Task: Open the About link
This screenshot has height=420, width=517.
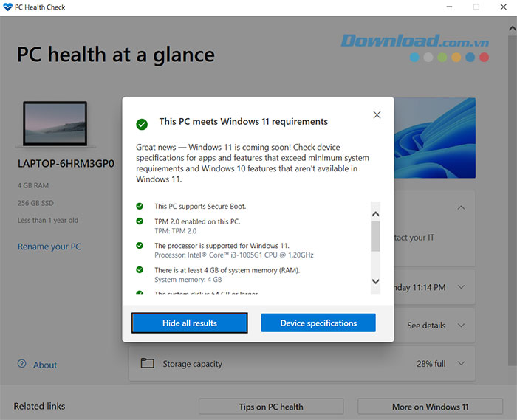Action: pos(45,365)
